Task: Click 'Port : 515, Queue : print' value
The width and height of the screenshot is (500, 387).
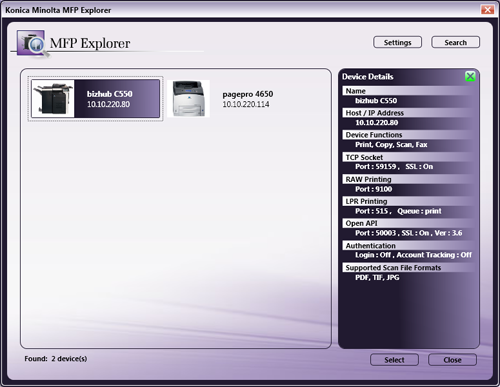Action: click(398, 211)
